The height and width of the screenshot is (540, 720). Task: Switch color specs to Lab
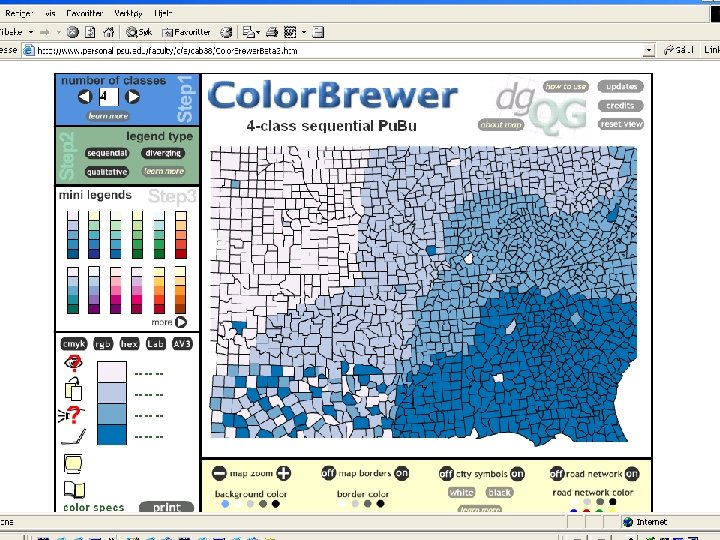(x=156, y=344)
